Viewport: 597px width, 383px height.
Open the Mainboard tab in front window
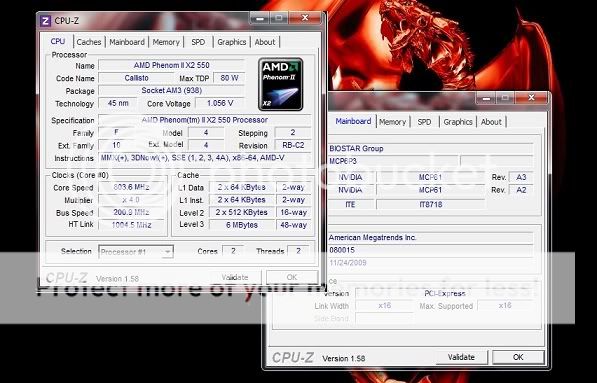[x=127, y=42]
